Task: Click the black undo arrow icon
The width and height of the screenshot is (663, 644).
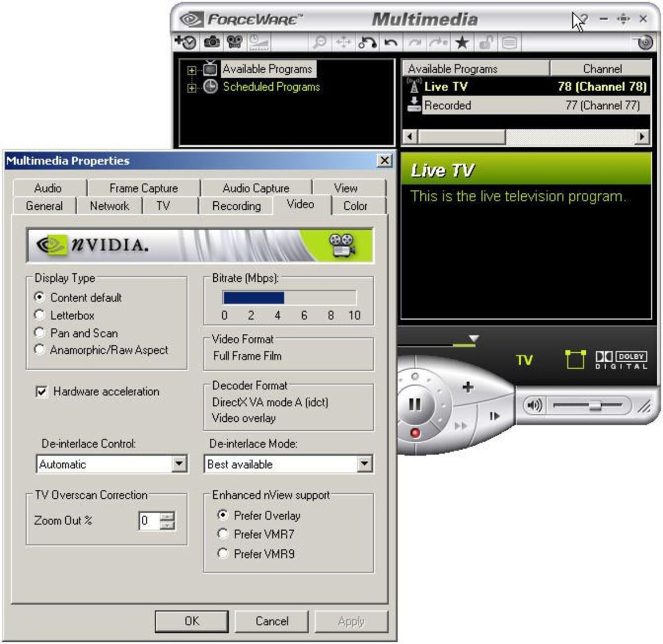Action: 391,43
